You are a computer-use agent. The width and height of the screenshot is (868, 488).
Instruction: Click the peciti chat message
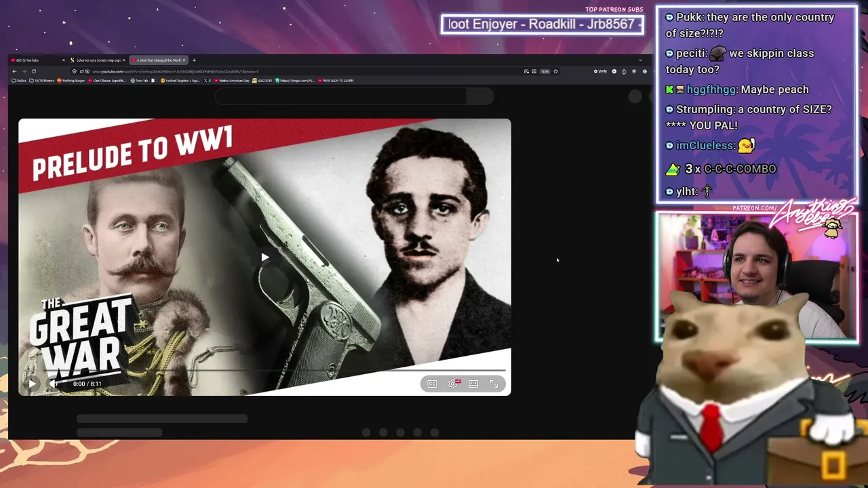click(x=740, y=61)
